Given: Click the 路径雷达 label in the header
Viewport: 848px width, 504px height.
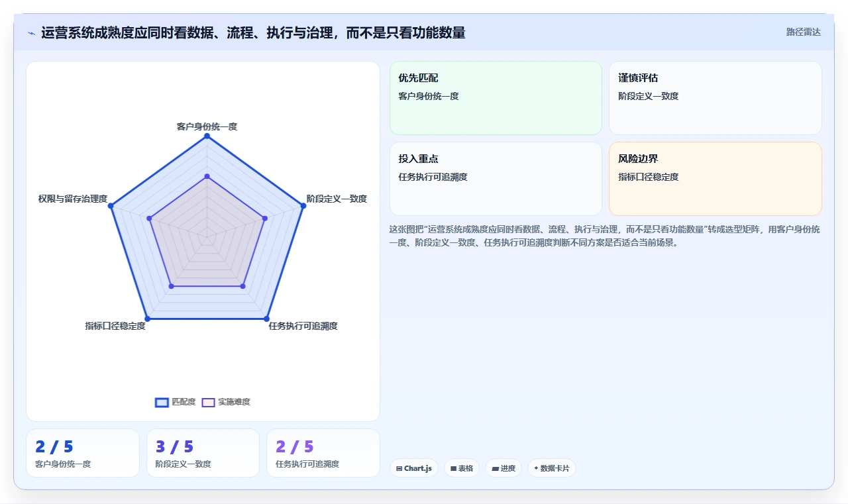Looking at the screenshot, I should pos(804,32).
